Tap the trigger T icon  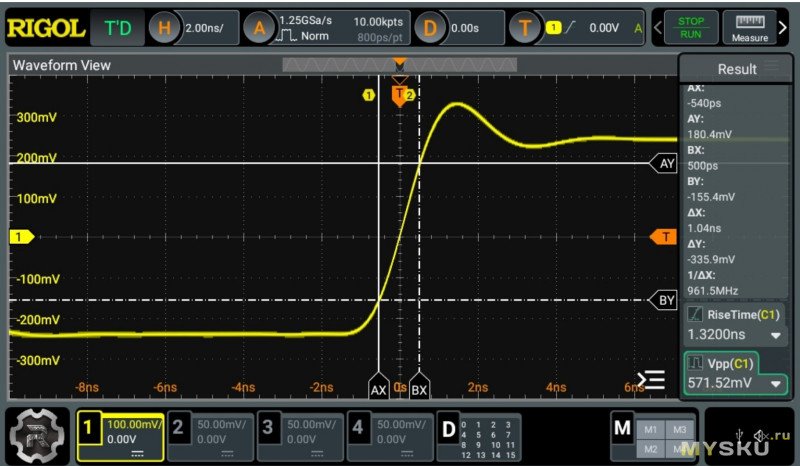pyautogui.click(x=523, y=28)
